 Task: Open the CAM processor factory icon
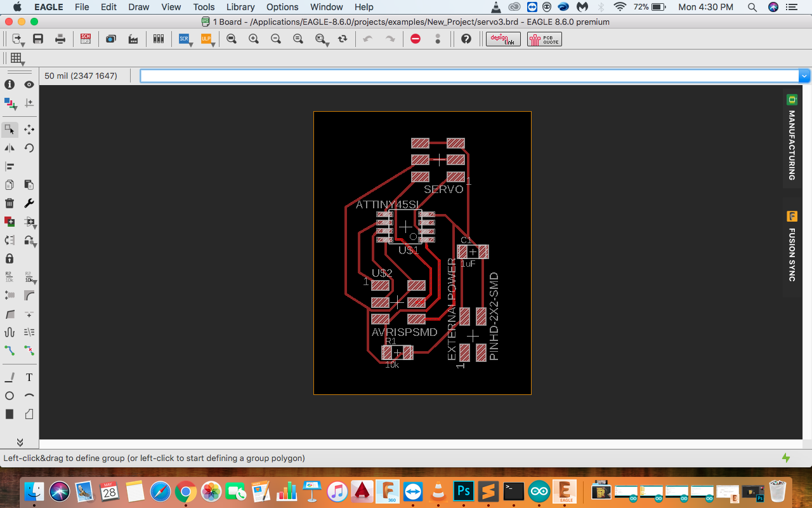(x=133, y=39)
